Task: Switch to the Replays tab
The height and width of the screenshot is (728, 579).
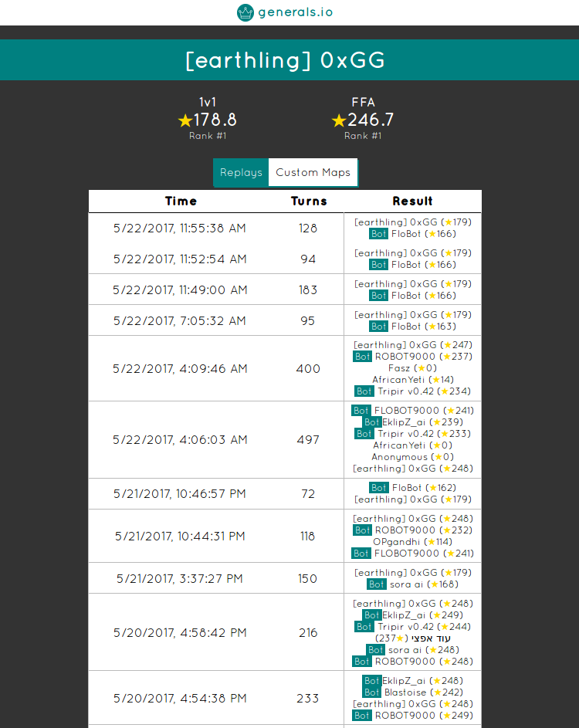Action: pyautogui.click(x=241, y=173)
